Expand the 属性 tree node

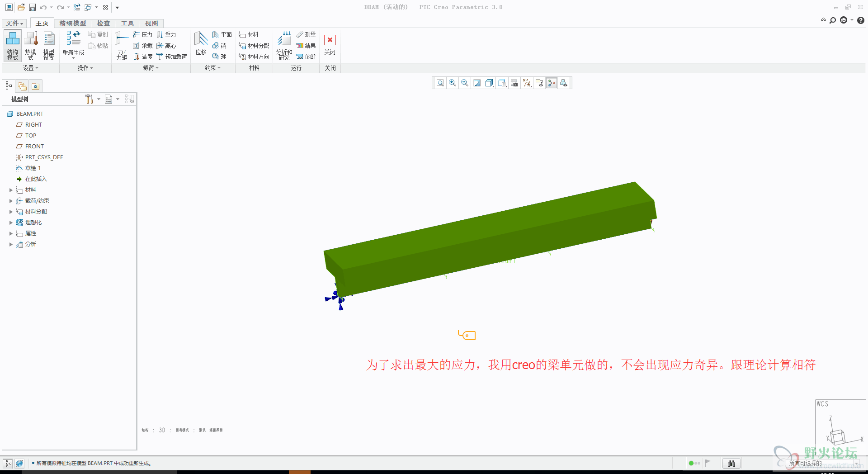11,233
